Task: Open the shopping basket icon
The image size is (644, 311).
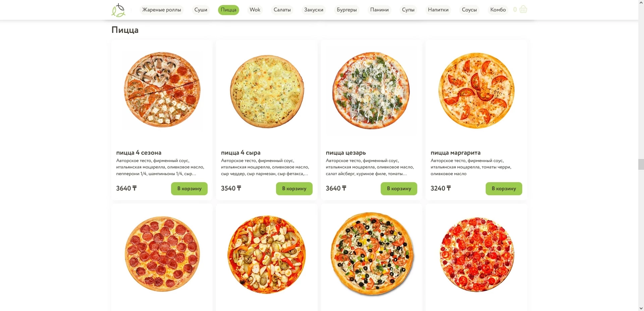Action: click(x=523, y=9)
